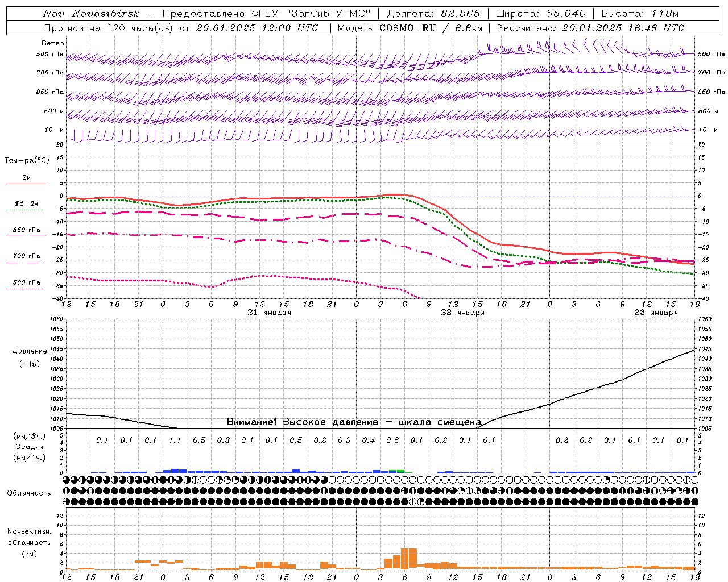Click the "1045" tick on right pressure axis
The image size is (728, 582).
tap(704, 349)
